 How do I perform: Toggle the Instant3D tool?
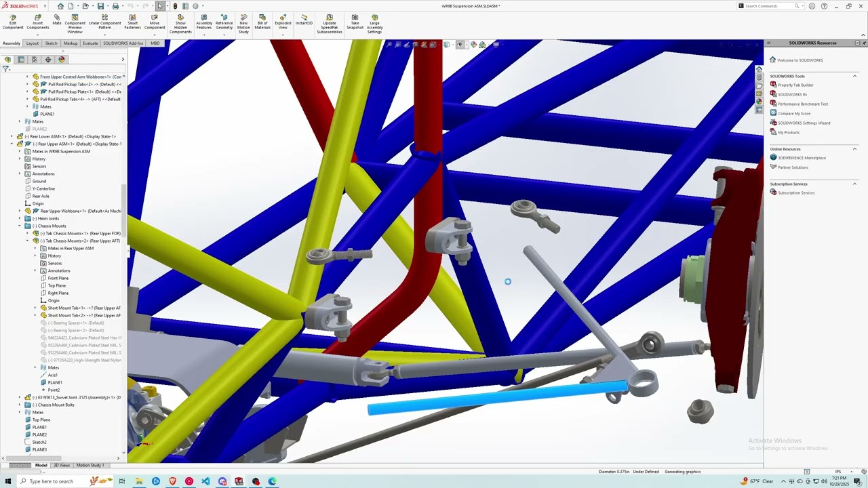(304, 20)
